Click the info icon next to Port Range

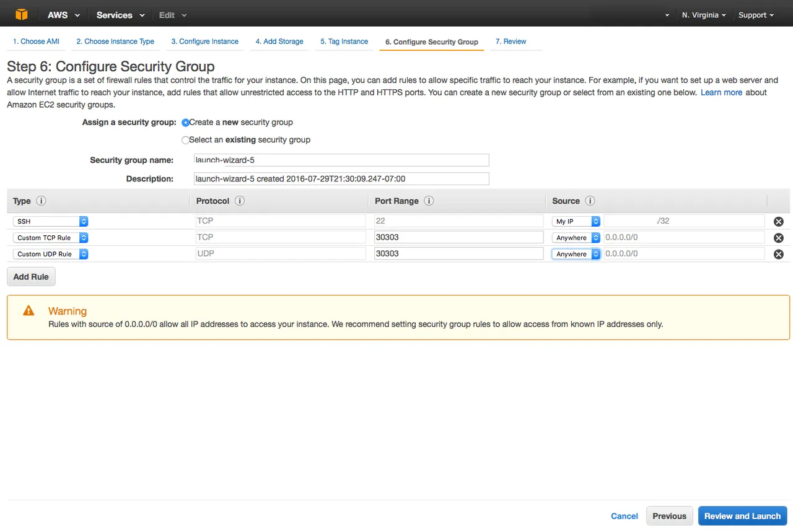click(429, 201)
